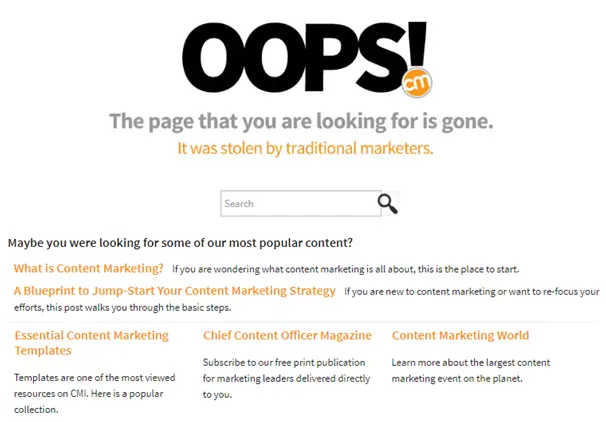Click the basic steps text line
The image size is (606, 422).
tap(123, 308)
